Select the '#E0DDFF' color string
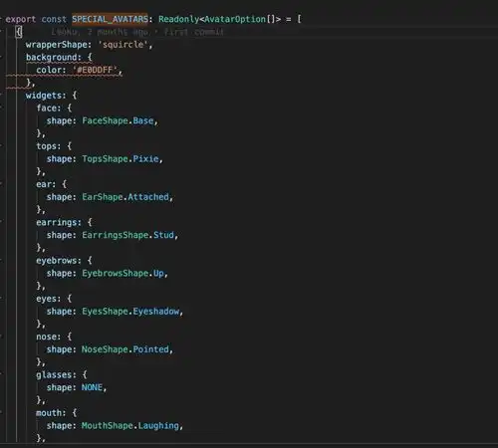Screen dimensions: 498x448 pos(95,70)
